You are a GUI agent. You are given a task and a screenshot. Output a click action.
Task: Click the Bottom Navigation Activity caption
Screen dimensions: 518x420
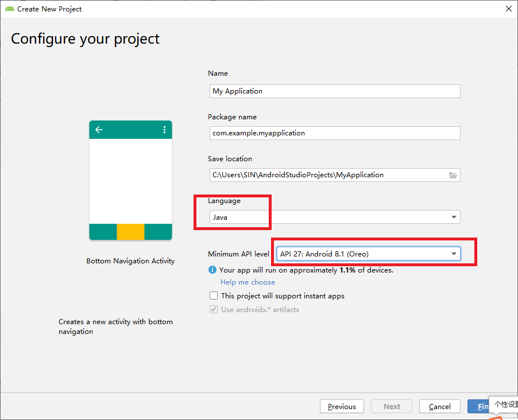point(130,261)
